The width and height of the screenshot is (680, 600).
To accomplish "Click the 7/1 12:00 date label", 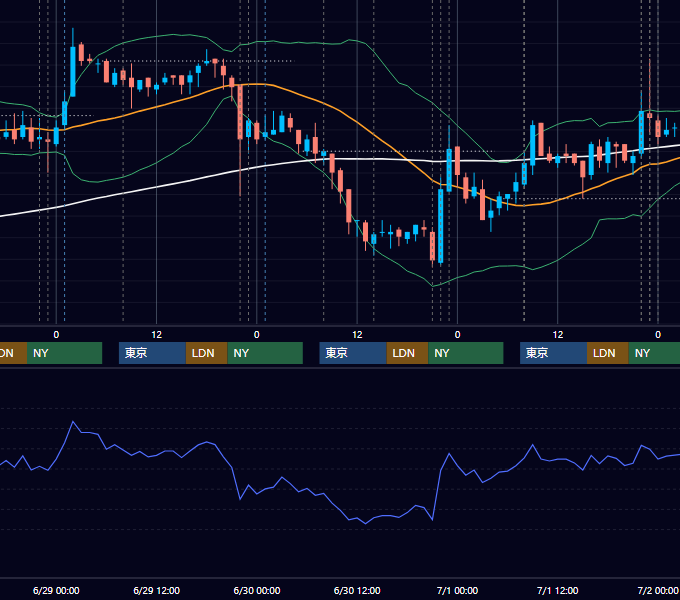I will pos(557,590).
